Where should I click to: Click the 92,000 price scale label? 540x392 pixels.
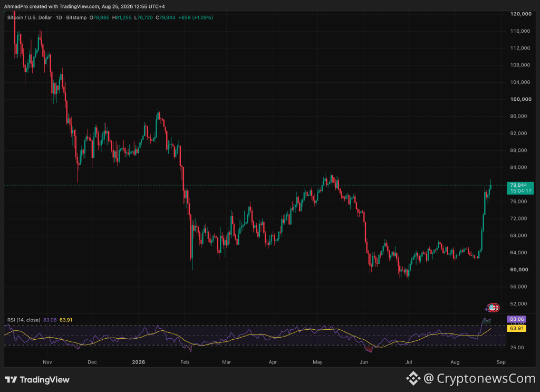pos(519,133)
